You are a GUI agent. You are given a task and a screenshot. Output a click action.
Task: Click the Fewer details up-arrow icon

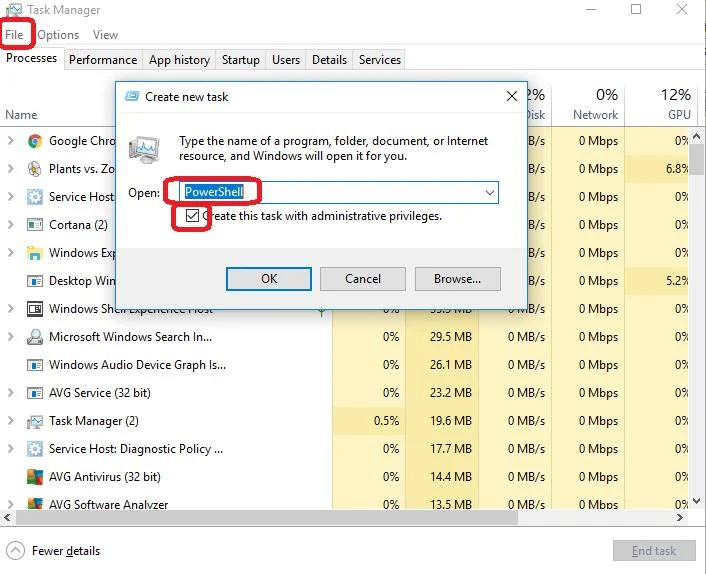pos(15,551)
